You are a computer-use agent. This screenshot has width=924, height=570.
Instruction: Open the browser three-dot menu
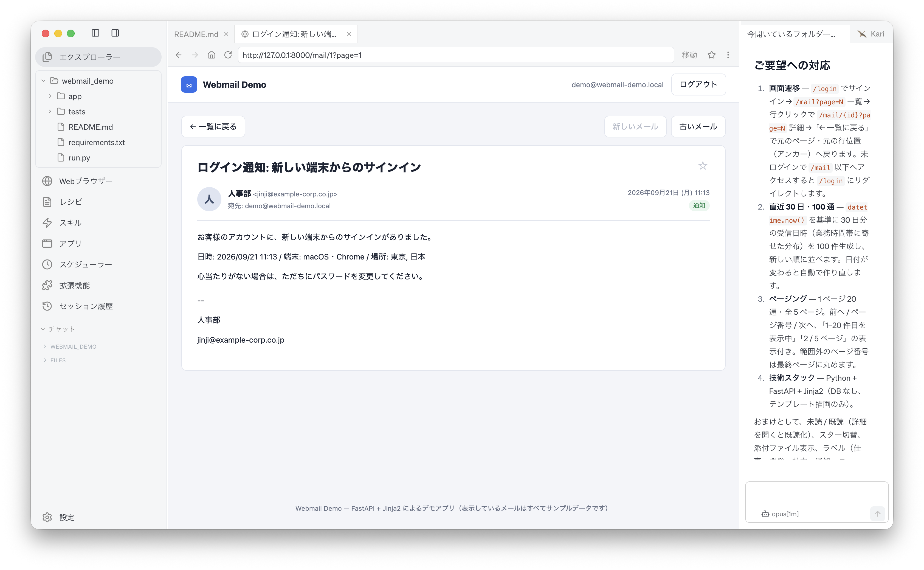728,55
